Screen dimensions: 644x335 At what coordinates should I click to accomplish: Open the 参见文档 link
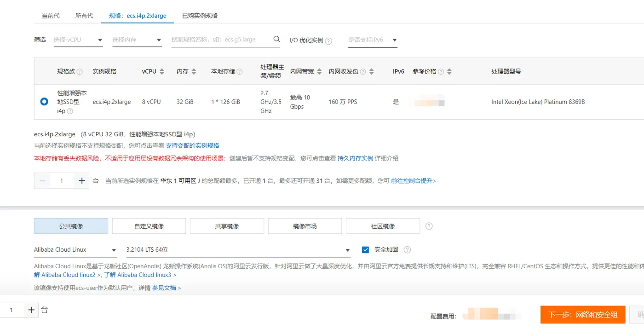(167, 288)
